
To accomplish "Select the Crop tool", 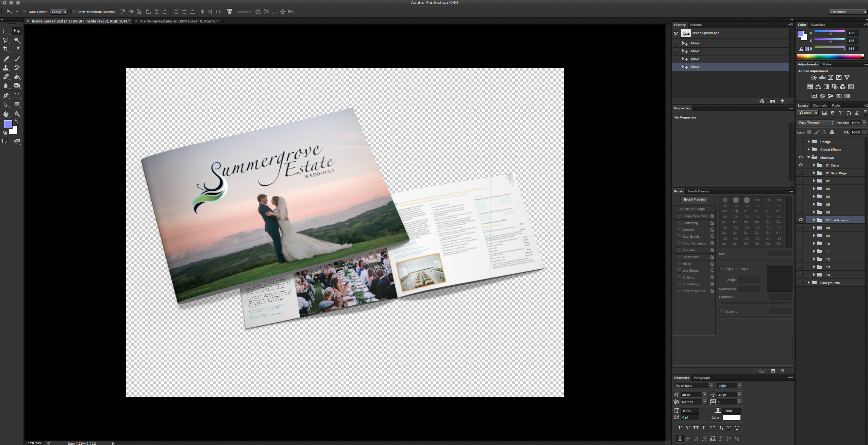I will pos(6,49).
